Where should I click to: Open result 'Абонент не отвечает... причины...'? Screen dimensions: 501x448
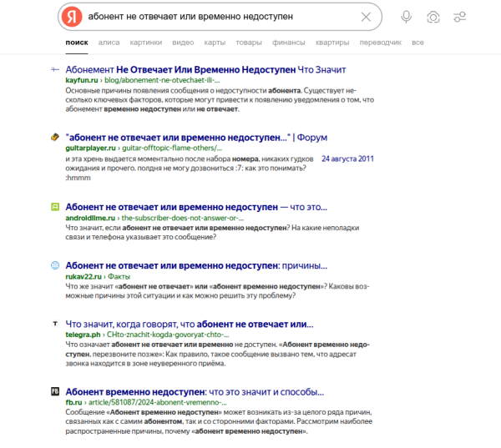tap(196, 265)
